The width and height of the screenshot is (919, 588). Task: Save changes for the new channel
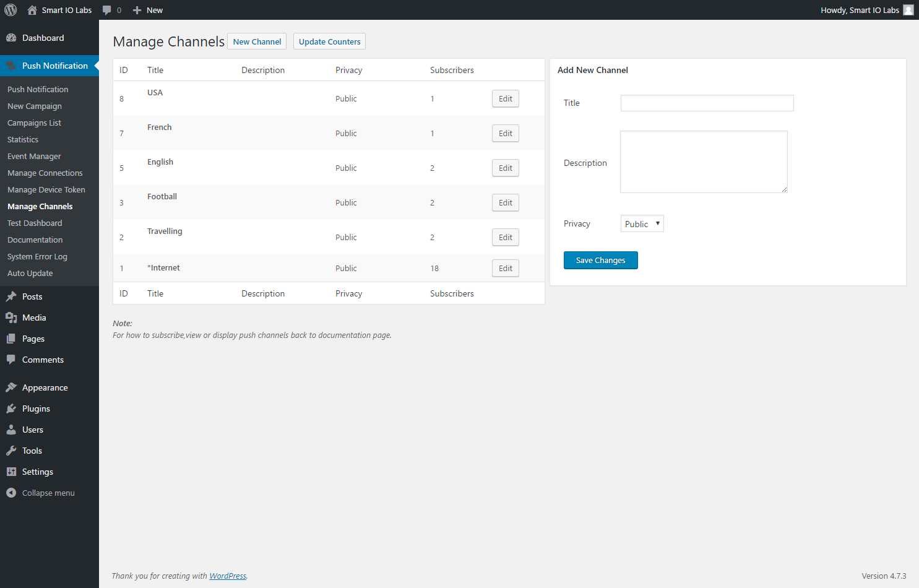(600, 261)
